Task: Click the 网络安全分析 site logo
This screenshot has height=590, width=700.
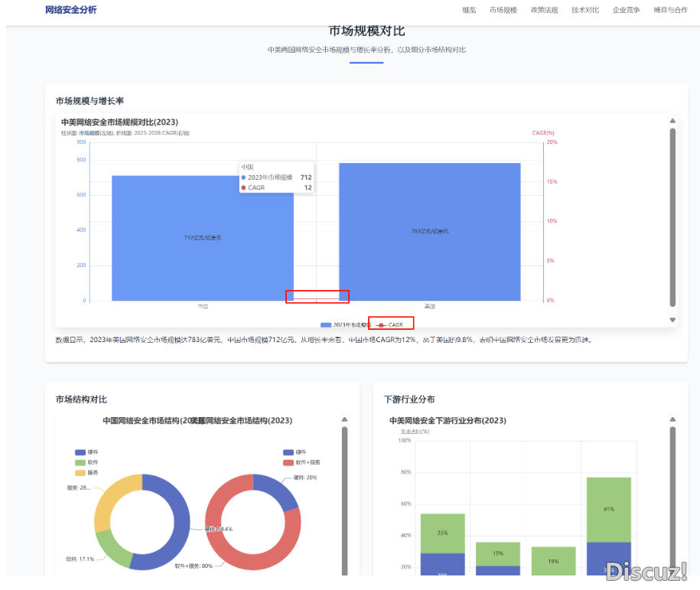Action: [x=71, y=10]
